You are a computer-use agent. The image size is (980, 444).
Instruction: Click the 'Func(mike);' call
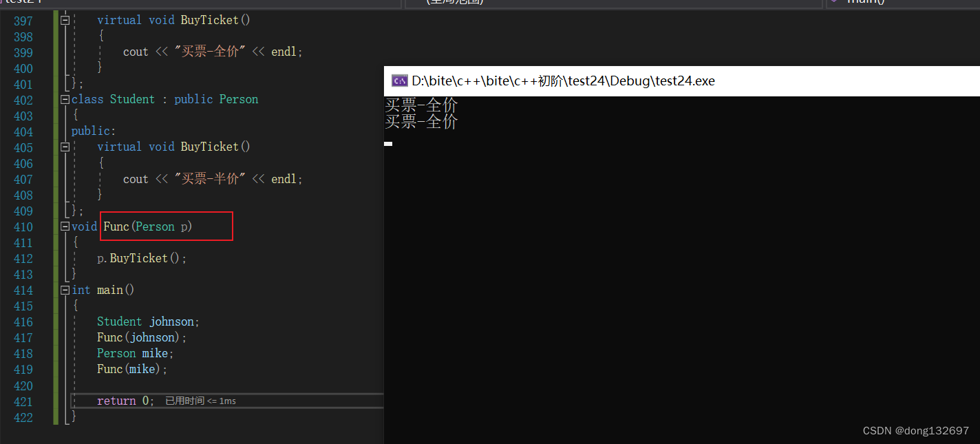tap(132, 369)
